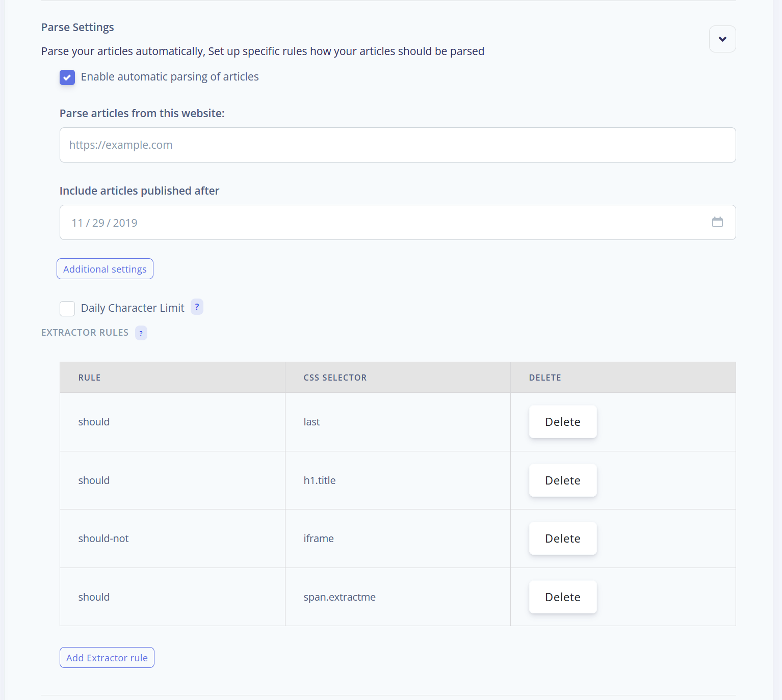Click the CSS SELECTOR column header
Screen dimensions: 782x700
pos(335,378)
